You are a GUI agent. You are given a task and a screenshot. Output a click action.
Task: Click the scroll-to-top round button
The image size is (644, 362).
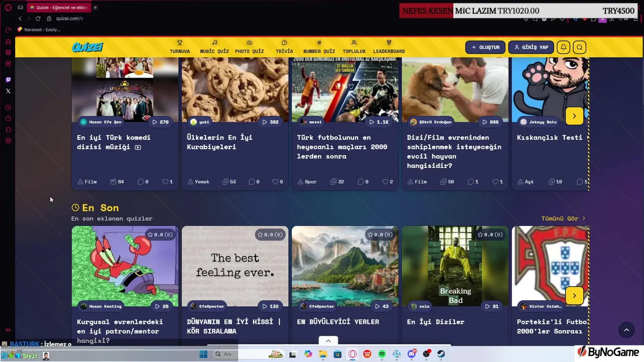(626, 330)
